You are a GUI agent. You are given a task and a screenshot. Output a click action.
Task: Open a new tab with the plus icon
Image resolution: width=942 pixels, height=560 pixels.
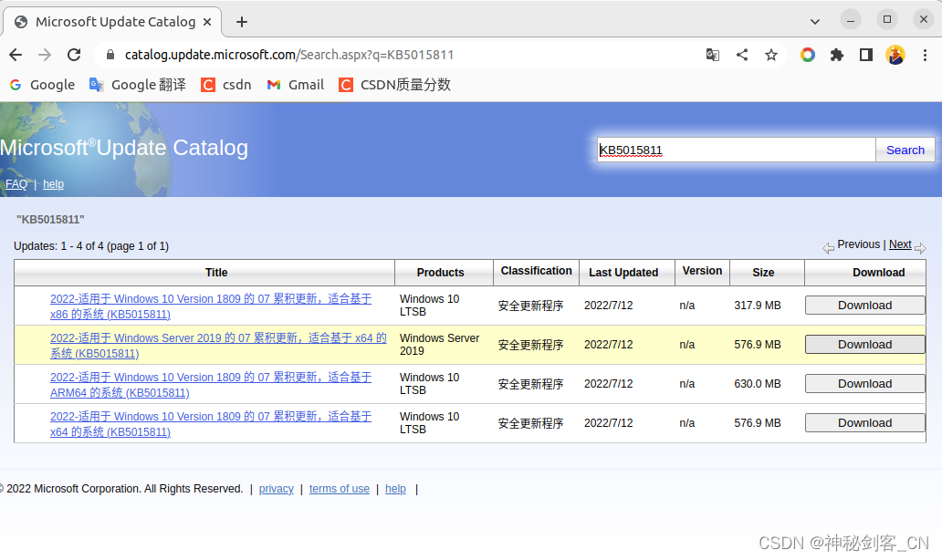pos(242,22)
